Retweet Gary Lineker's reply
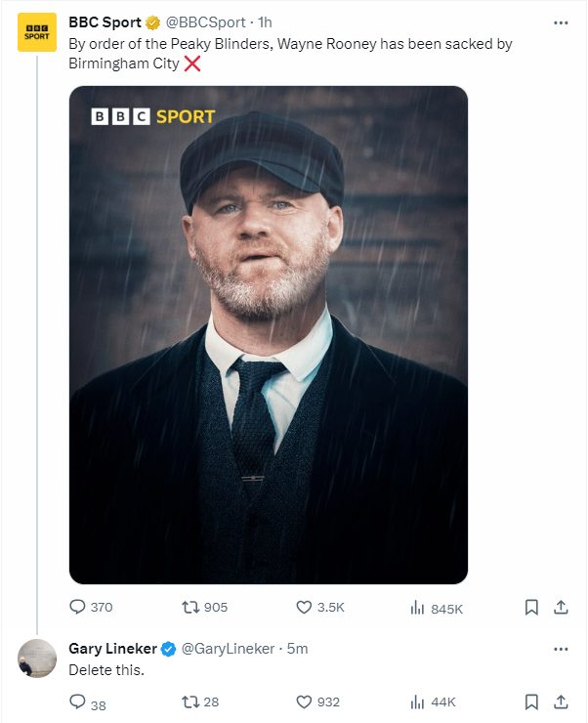The height and width of the screenshot is (723, 588). (191, 702)
